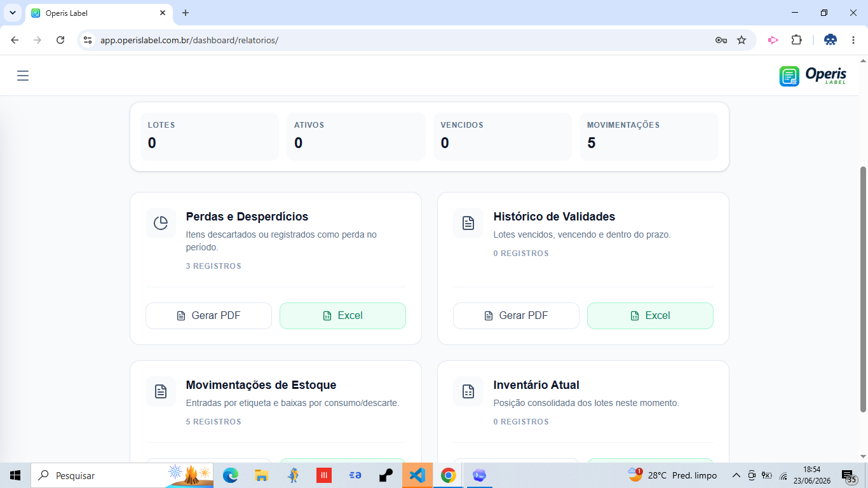Open Google Chrome from taskbar

tap(449, 475)
